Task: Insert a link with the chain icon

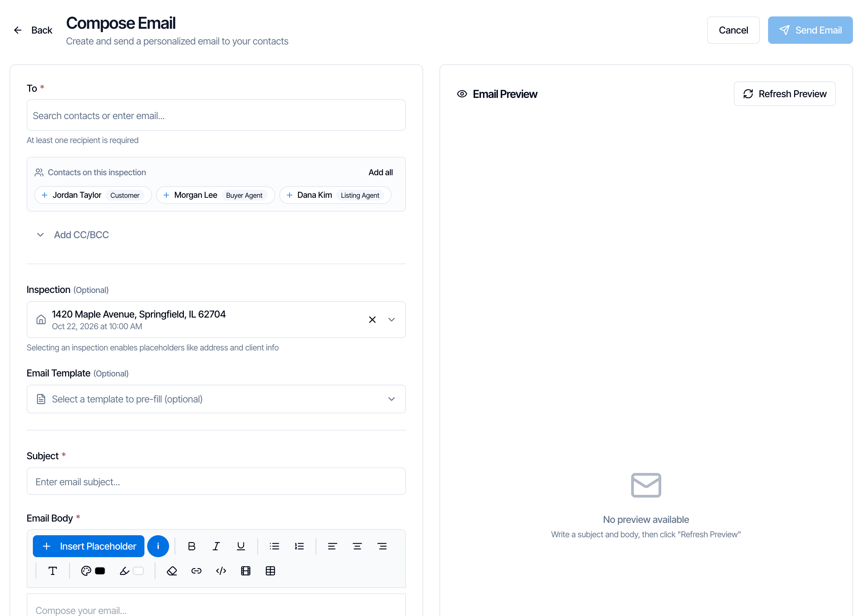Action: [196, 571]
